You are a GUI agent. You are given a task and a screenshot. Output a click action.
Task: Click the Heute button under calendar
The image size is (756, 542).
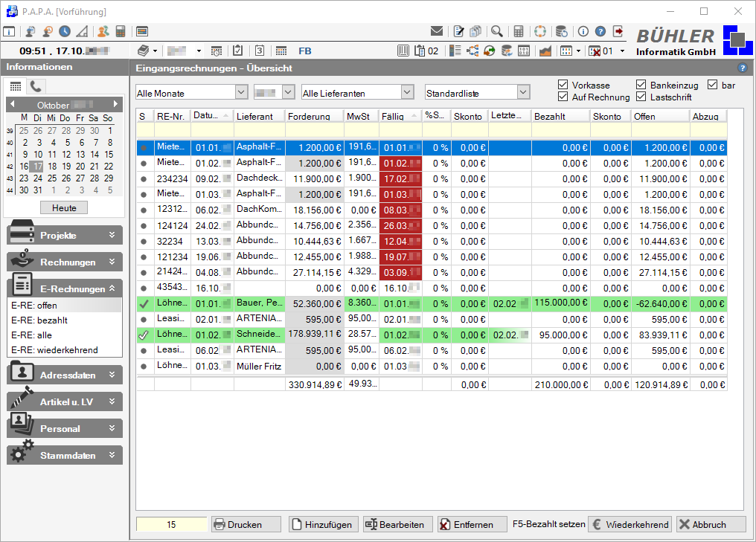click(x=64, y=207)
